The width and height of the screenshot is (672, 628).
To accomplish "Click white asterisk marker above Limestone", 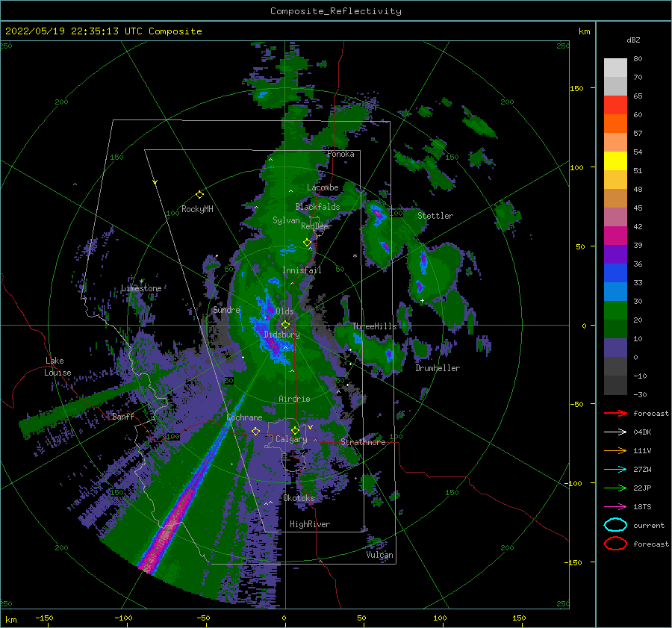I will coord(141,282).
